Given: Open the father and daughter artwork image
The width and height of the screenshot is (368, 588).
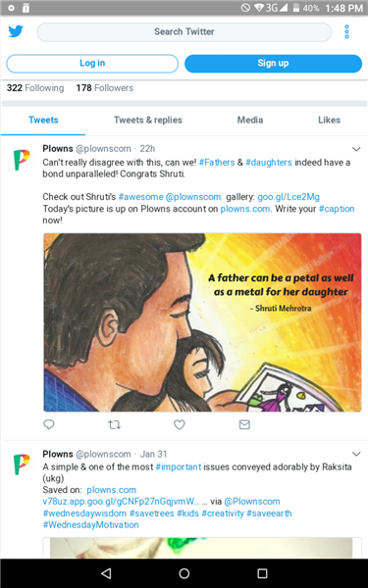Looking at the screenshot, I should [x=202, y=322].
